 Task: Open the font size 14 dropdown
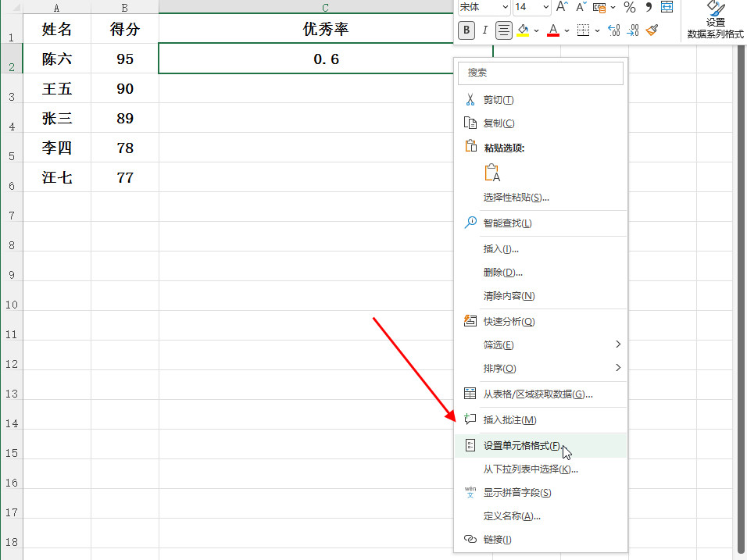[546, 7]
